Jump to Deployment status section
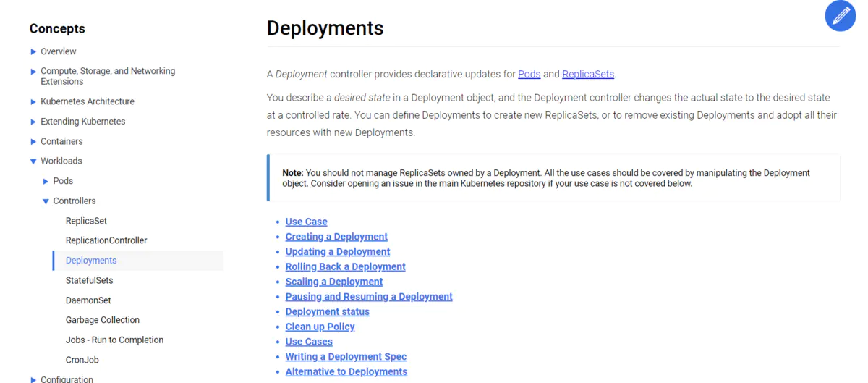The height and width of the screenshot is (383, 868). pyautogui.click(x=328, y=311)
